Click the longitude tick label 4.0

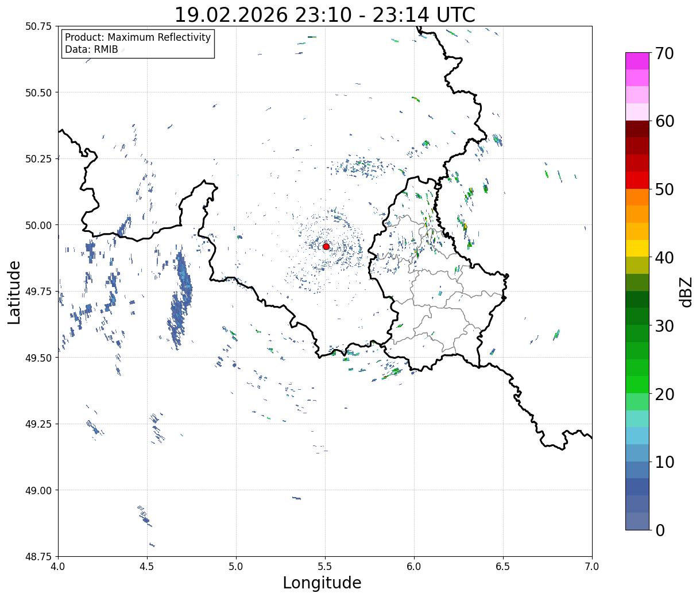coord(58,567)
